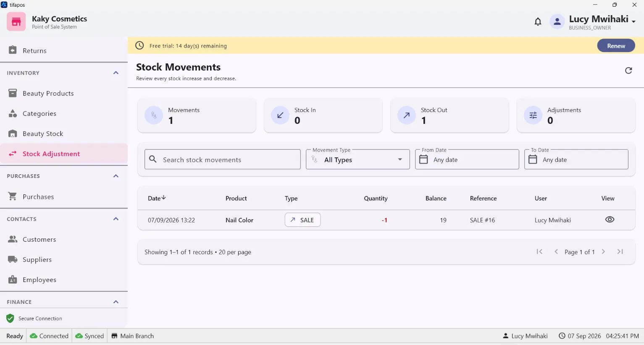Click the Reference column header
The height and width of the screenshot is (345, 644).
(483, 199)
